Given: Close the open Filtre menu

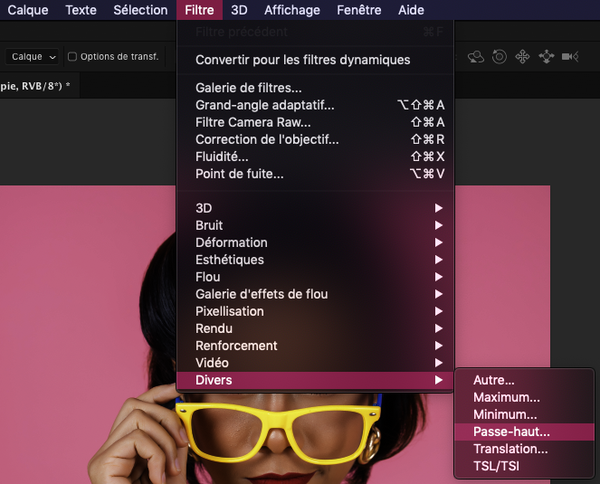Looking at the screenshot, I should point(199,10).
